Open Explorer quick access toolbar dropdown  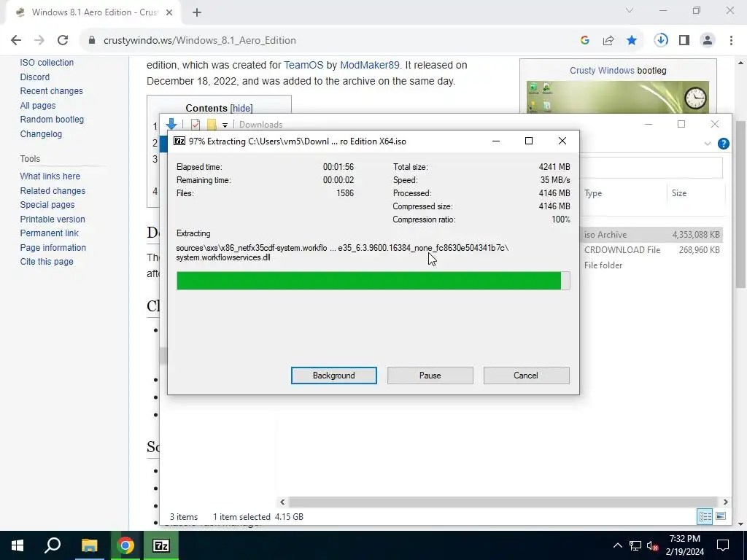pyautogui.click(x=225, y=125)
